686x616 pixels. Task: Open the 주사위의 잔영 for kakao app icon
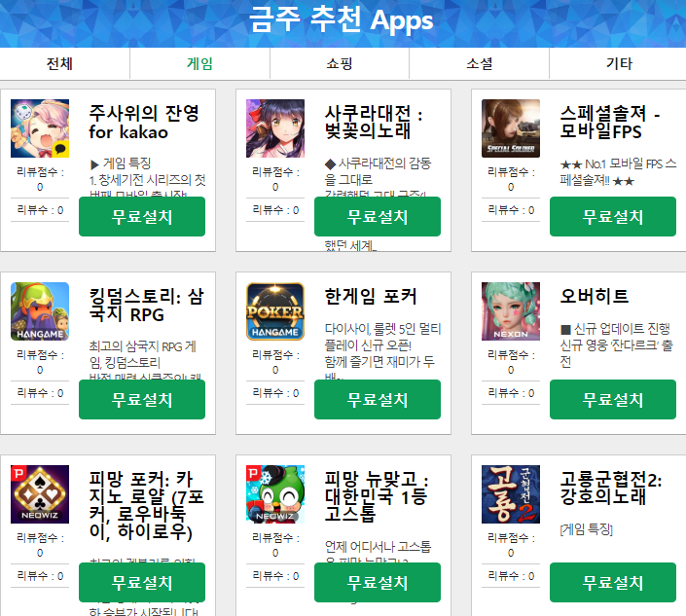coord(40,128)
